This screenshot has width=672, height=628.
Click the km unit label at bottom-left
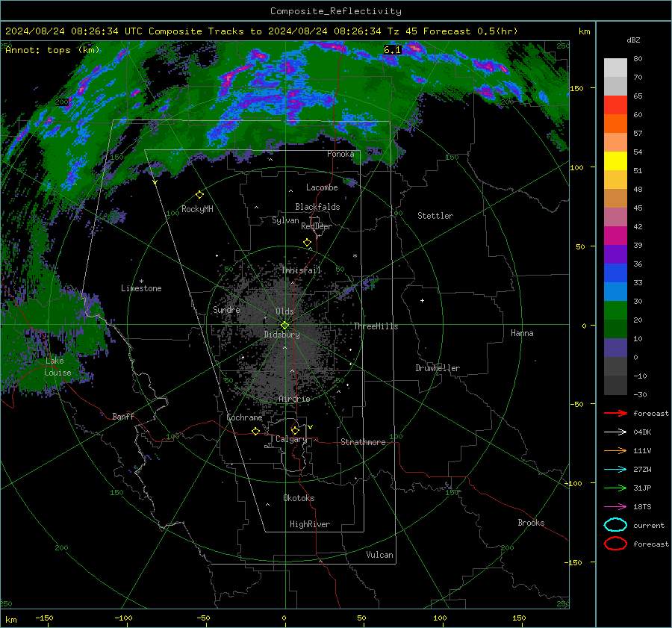(10, 620)
